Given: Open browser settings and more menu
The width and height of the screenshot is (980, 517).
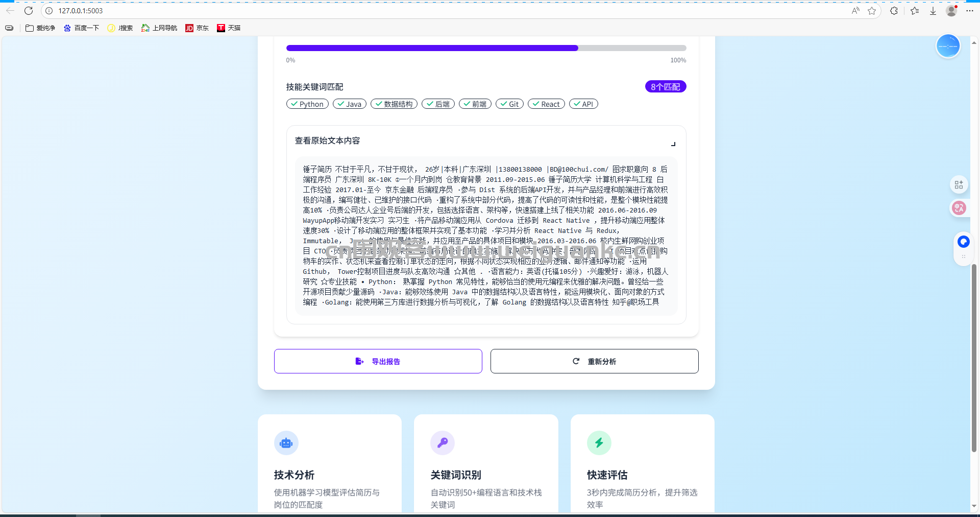Looking at the screenshot, I should tap(970, 11).
